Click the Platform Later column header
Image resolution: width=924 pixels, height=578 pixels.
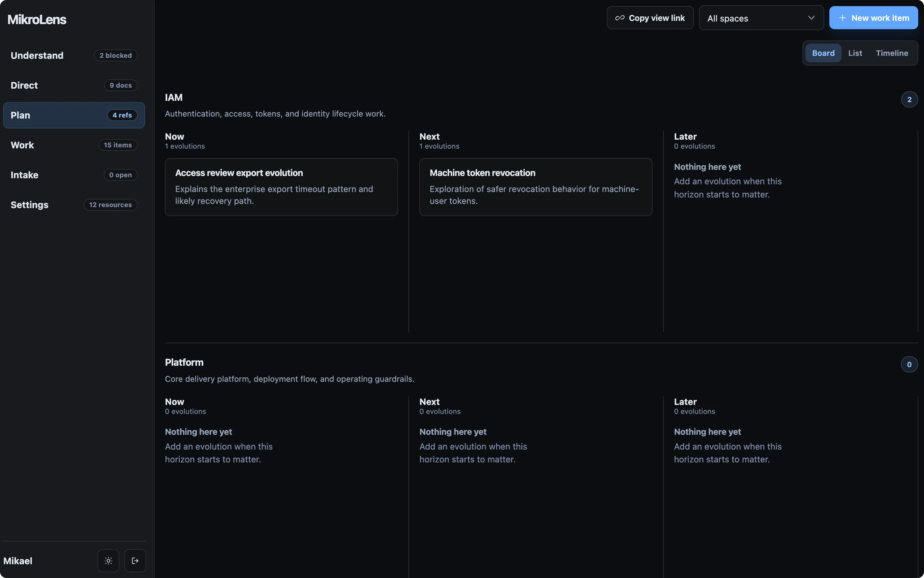coord(685,402)
